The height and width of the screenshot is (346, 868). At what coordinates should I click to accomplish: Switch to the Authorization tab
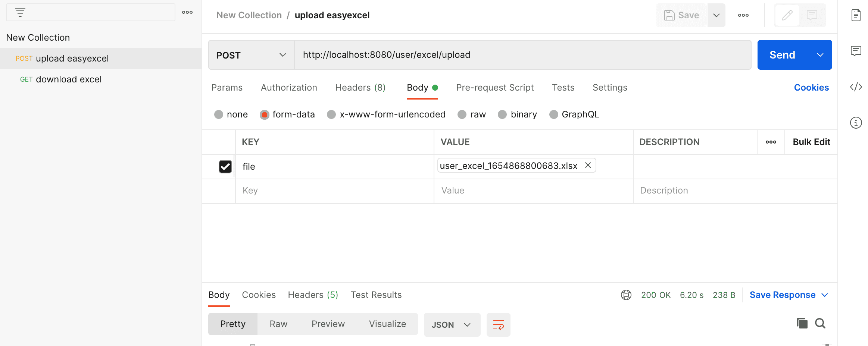coord(289,88)
